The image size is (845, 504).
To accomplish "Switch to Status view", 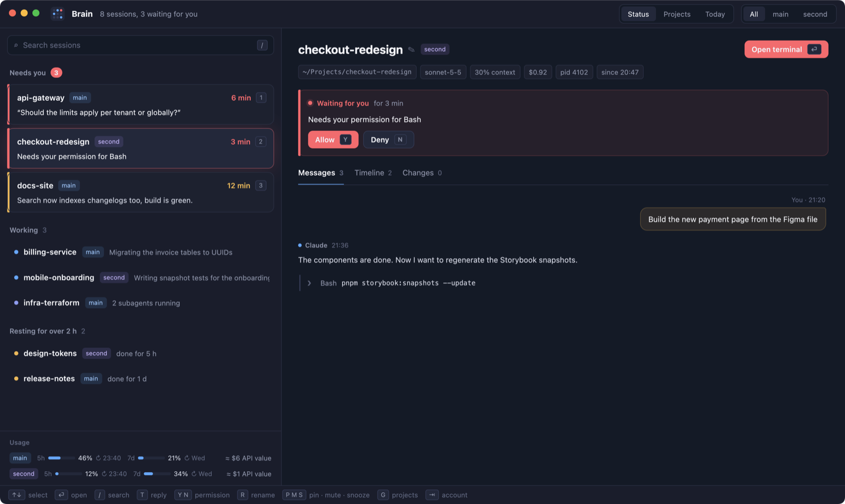I will [x=638, y=14].
